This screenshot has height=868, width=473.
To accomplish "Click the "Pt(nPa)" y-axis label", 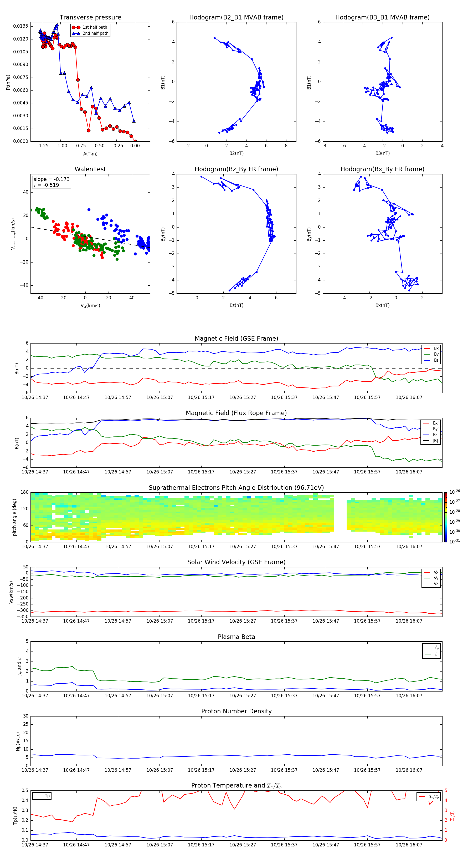I will [x=8, y=82].
